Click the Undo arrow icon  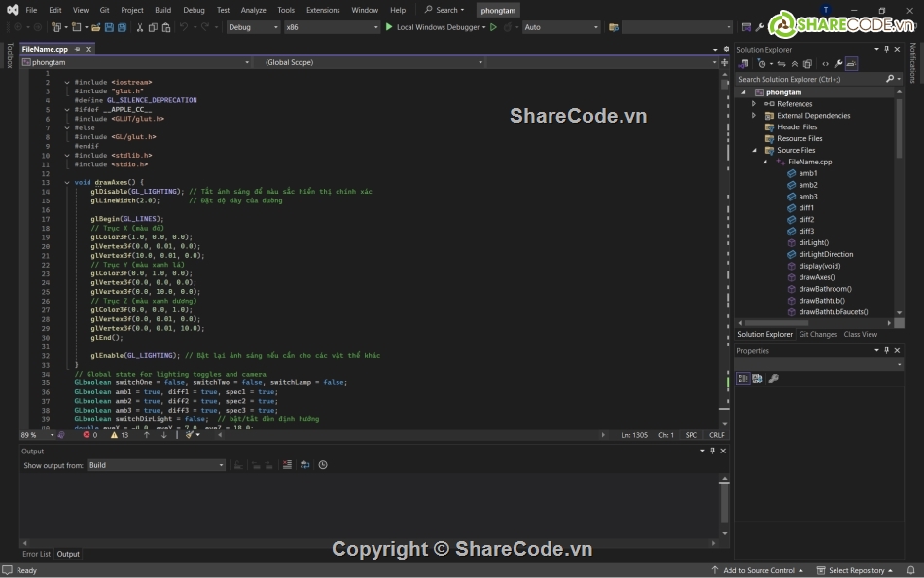coord(183,27)
